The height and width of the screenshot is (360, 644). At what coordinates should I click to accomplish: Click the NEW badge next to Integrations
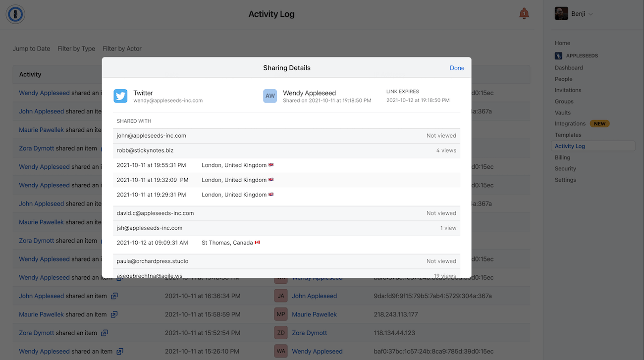tap(600, 123)
